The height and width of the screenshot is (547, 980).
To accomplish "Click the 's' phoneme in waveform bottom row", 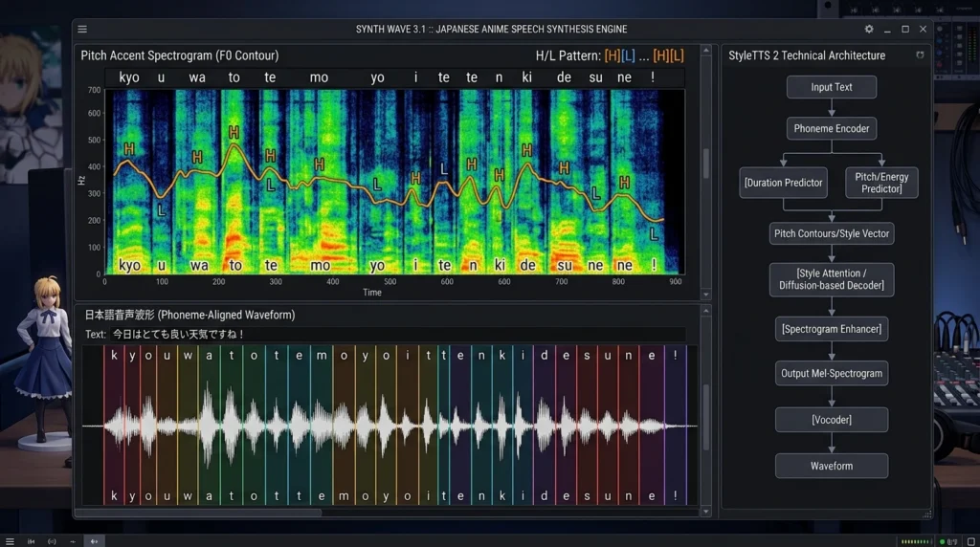I will click(587, 495).
